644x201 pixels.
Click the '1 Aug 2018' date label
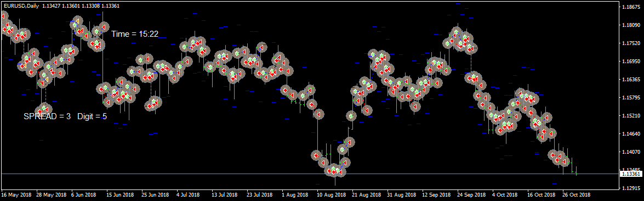pyautogui.click(x=295, y=194)
